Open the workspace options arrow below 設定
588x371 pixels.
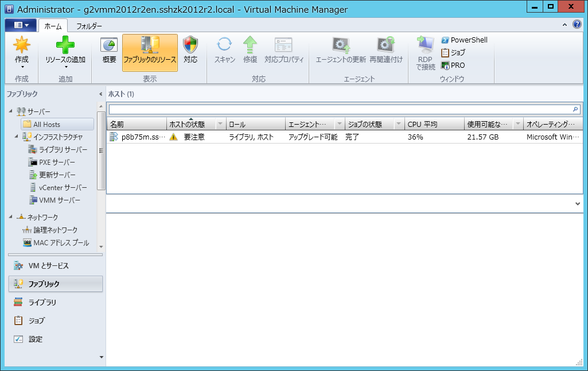pos(101,357)
